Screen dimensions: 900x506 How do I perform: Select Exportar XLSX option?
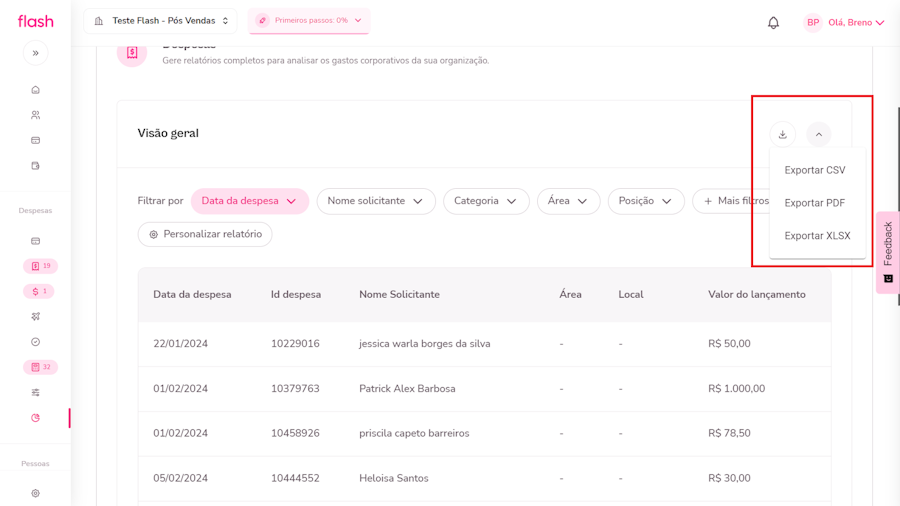(817, 236)
